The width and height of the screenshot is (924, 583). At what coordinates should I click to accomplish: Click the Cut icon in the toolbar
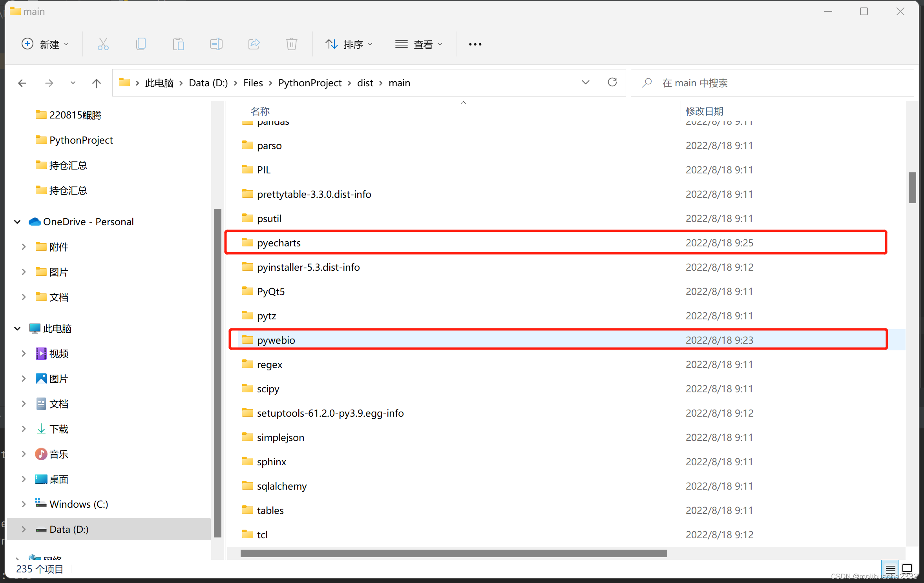(x=103, y=44)
